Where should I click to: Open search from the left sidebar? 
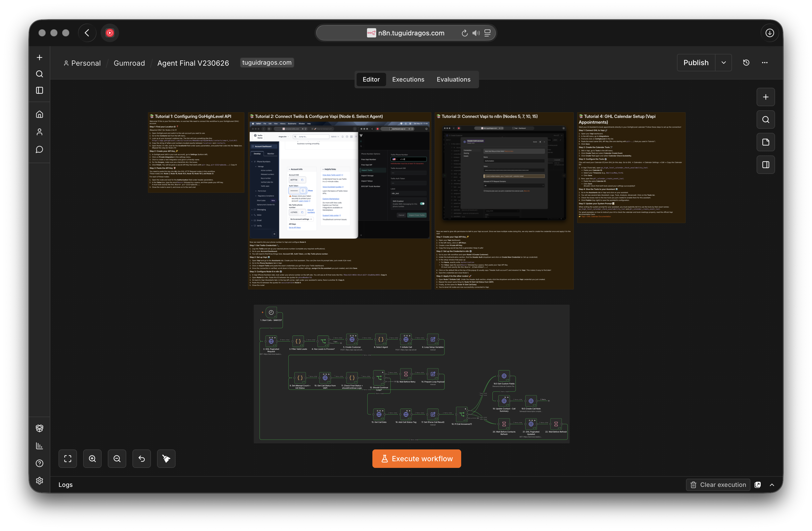(40, 74)
